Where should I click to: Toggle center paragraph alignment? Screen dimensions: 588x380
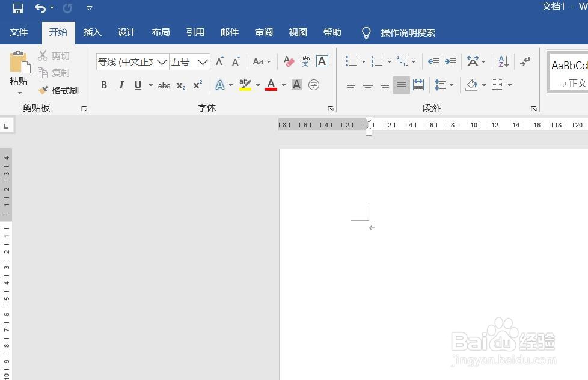coord(368,85)
